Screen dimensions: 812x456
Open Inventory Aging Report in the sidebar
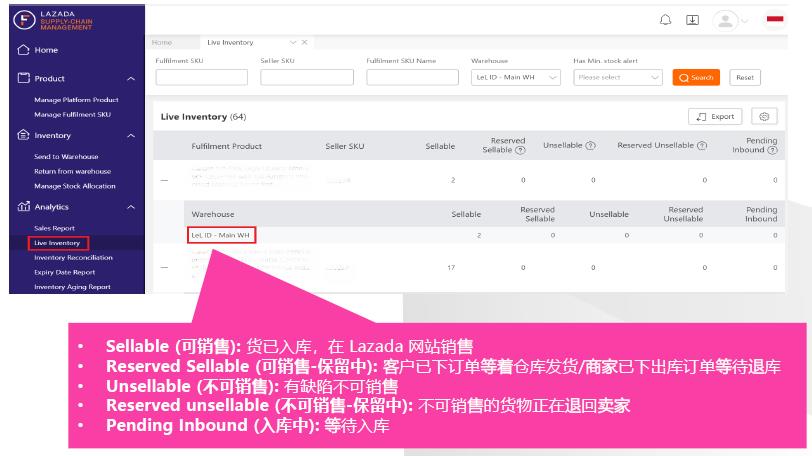click(72, 287)
